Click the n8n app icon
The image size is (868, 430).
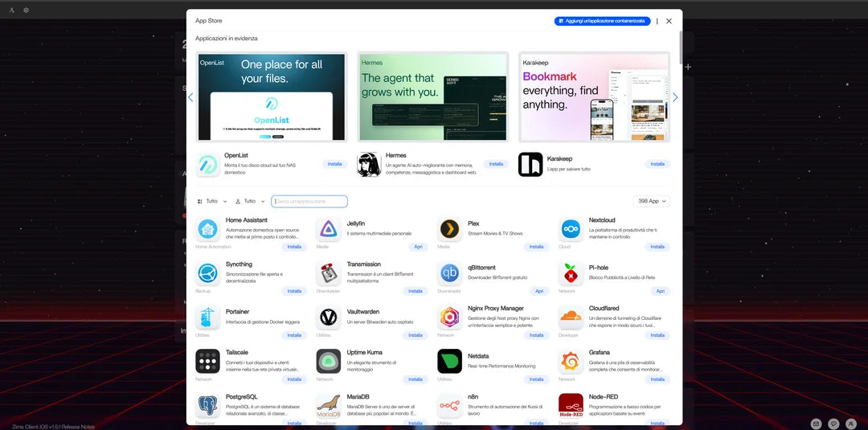(449, 406)
